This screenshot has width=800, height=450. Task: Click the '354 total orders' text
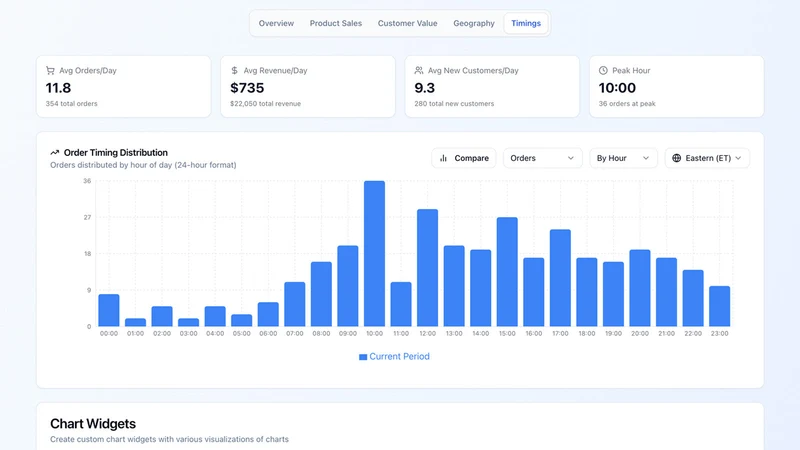[71, 104]
